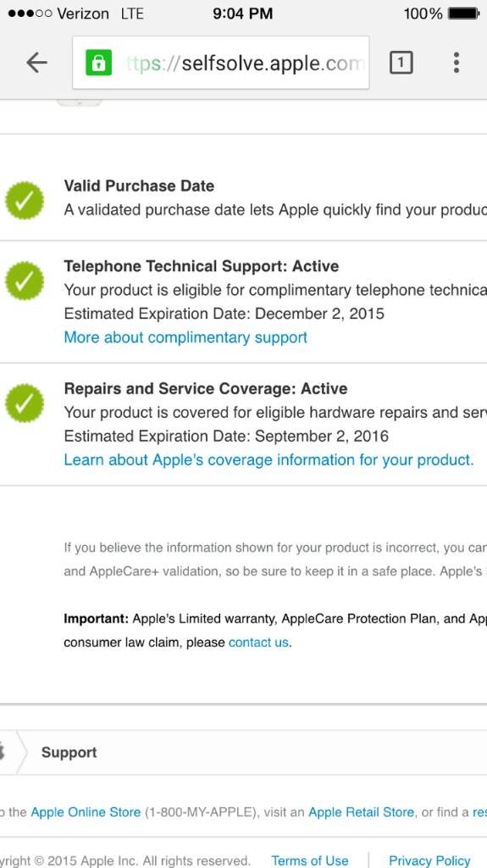Open the Apple Online Store link

[86, 812]
